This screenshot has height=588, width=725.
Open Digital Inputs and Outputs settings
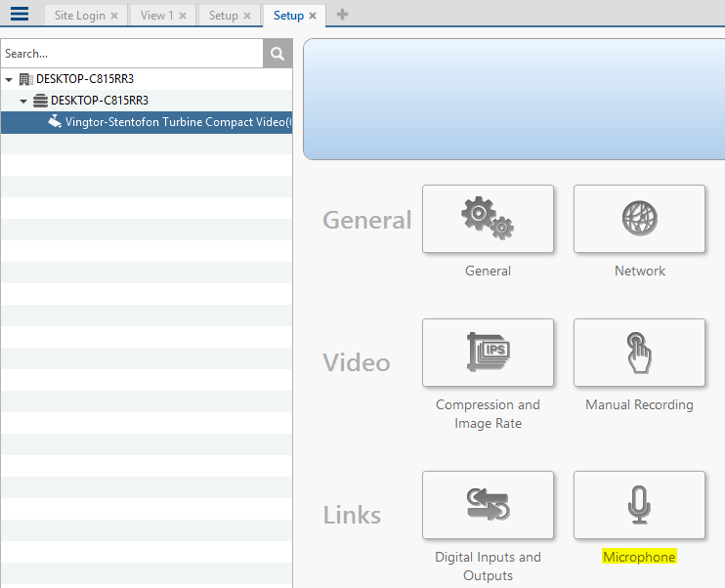click(488, 505)
